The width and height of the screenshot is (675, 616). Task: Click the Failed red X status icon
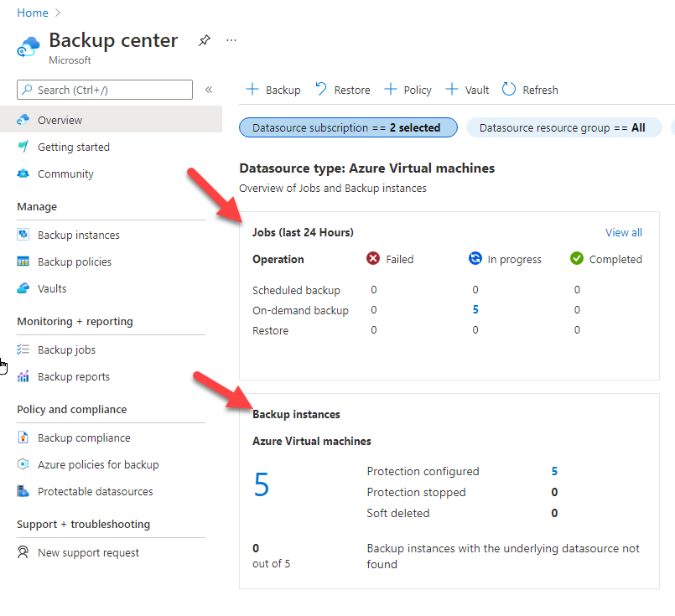373,258
